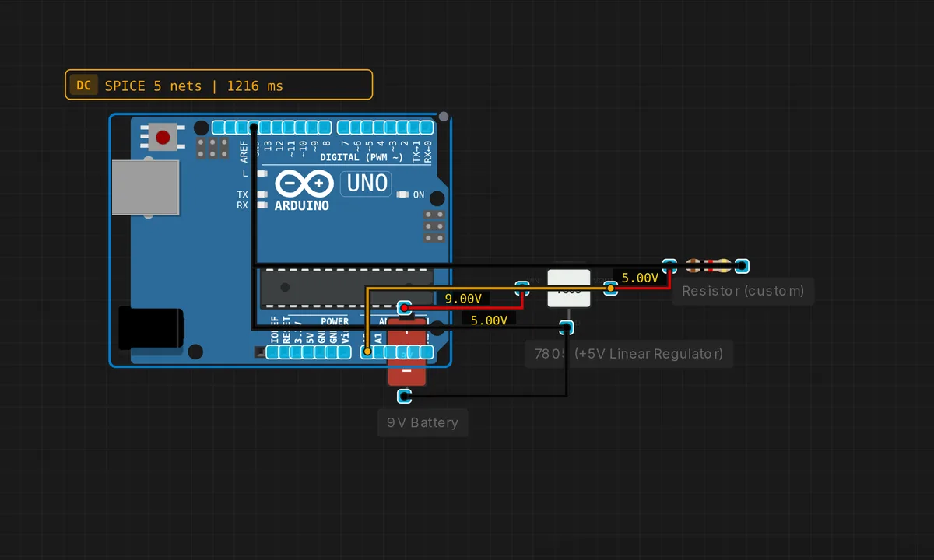The width and height of the screenshot is (934, 560).
Task: Click the UNO board name label
Action: pos(367,184)
